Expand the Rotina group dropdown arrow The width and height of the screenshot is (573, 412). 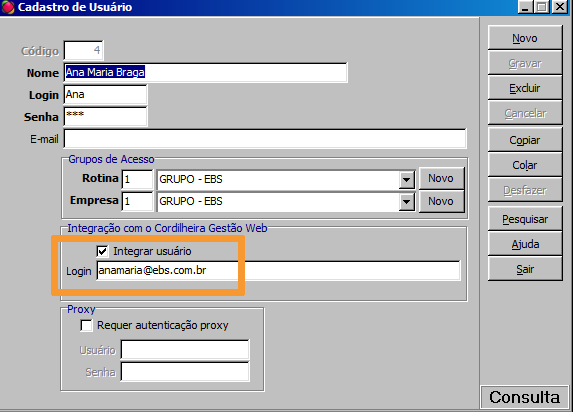pos(406,180)
